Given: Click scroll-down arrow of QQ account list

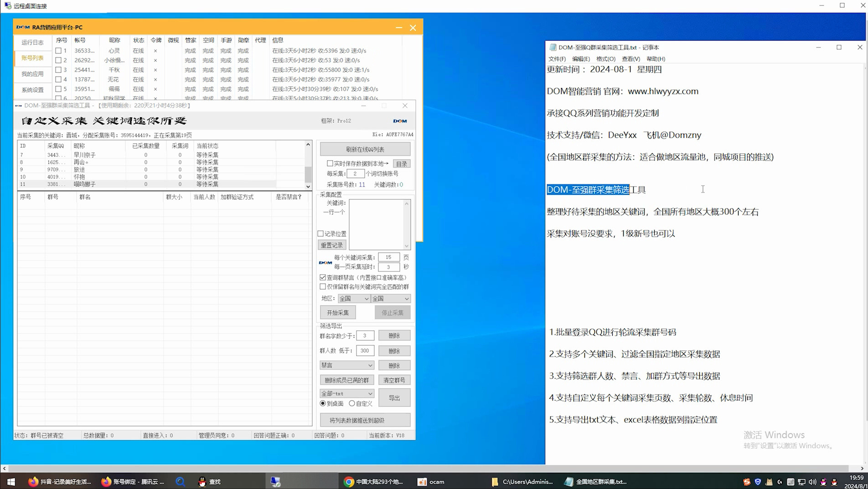Looking at the screenshot, I should pos(308,186).
